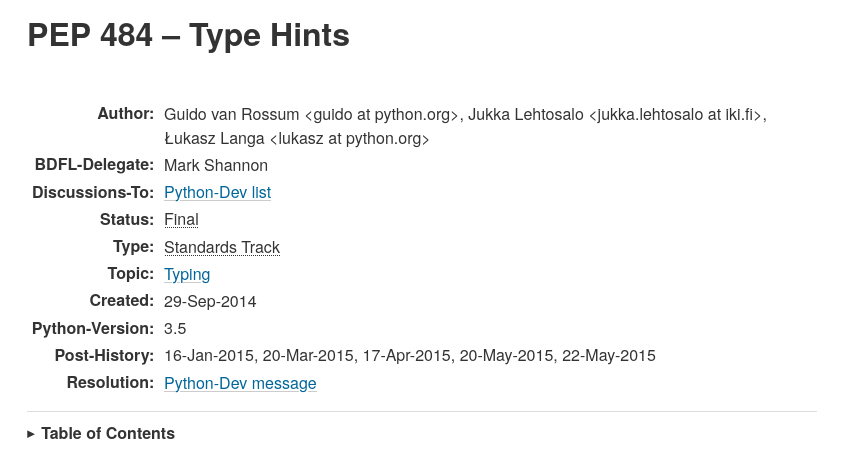Click post-history date 16-Jan-2015
Screen dimensions: 843x461
208,356
